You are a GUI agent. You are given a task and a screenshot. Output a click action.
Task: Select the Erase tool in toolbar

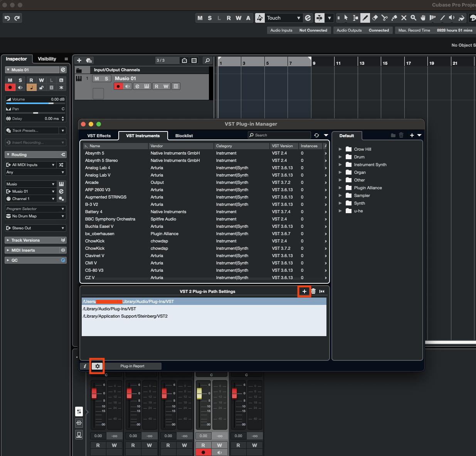tap(375, 18)
